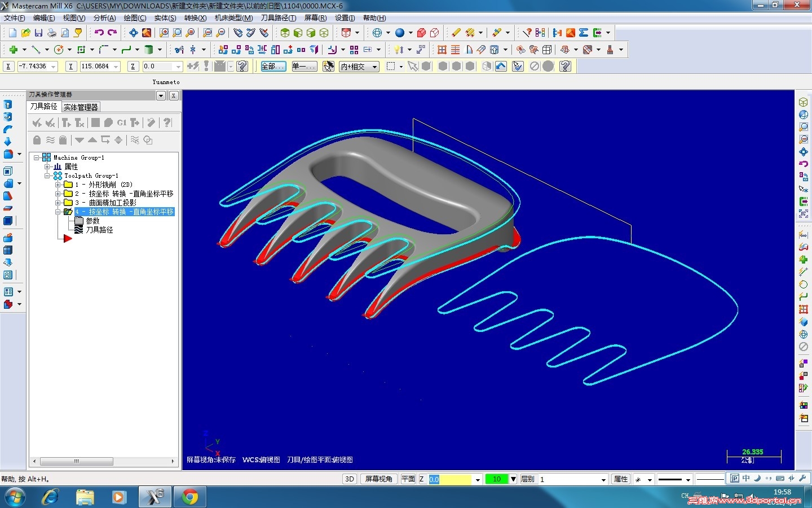Select the 参数 parameters item under operation 4
This screenshot has width=812, height=508.
click(92, 221)
